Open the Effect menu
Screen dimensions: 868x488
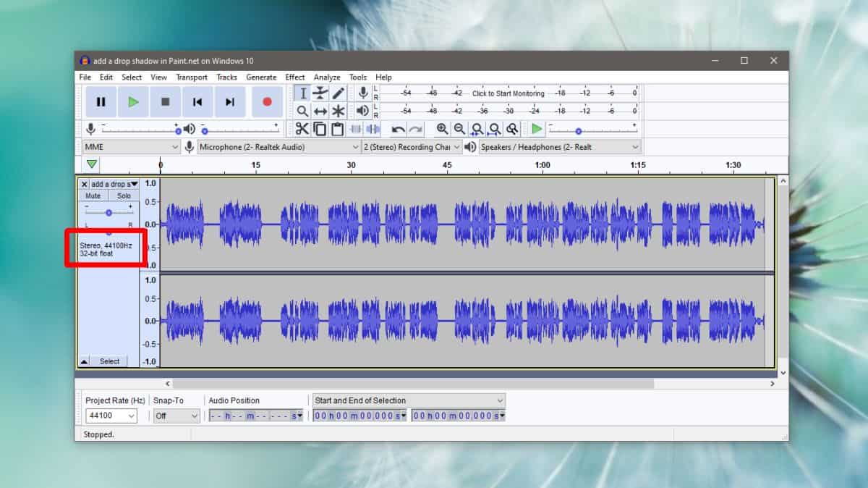pos(295,77)
